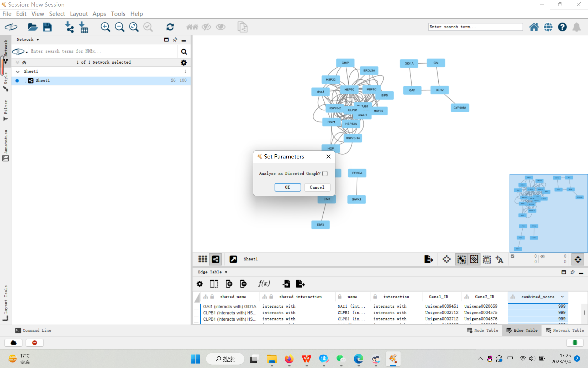
Task: Open the function builder f(x) in Edge Table
Action: [x=264, y=284]
